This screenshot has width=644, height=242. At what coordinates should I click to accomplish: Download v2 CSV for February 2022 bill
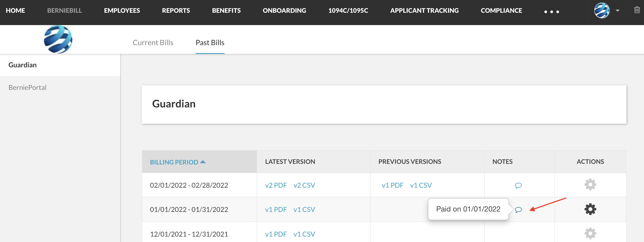[x=304, y=185]
